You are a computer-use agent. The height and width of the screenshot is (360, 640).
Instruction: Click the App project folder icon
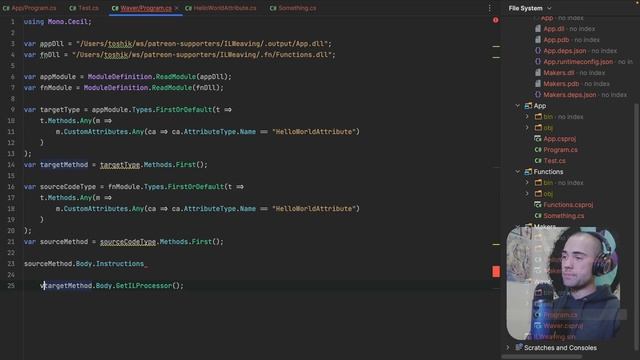(x=528, y=106)
